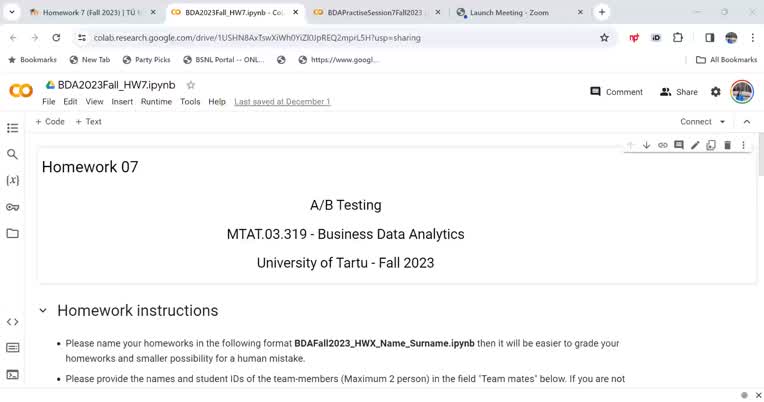Add a new Code cell
The width and height of the screenshot is (764, 402).
(x=50, y=122)
